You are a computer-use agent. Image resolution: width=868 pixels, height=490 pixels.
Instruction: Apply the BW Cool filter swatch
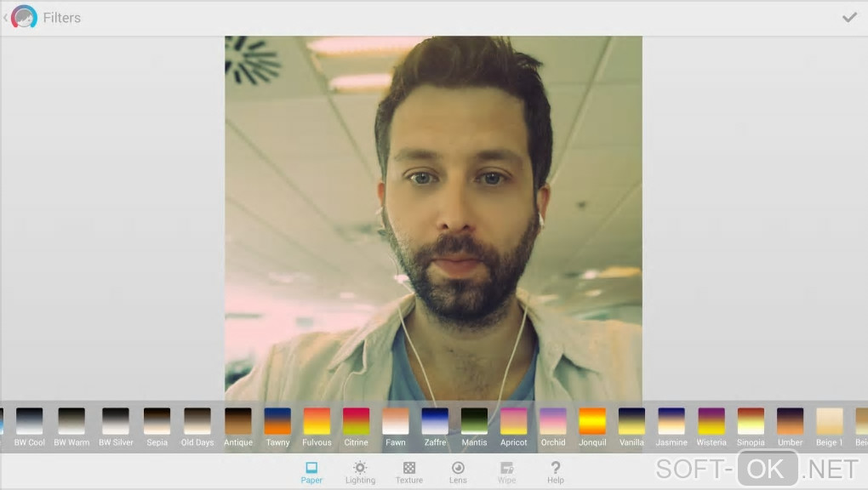coord(29,421)
